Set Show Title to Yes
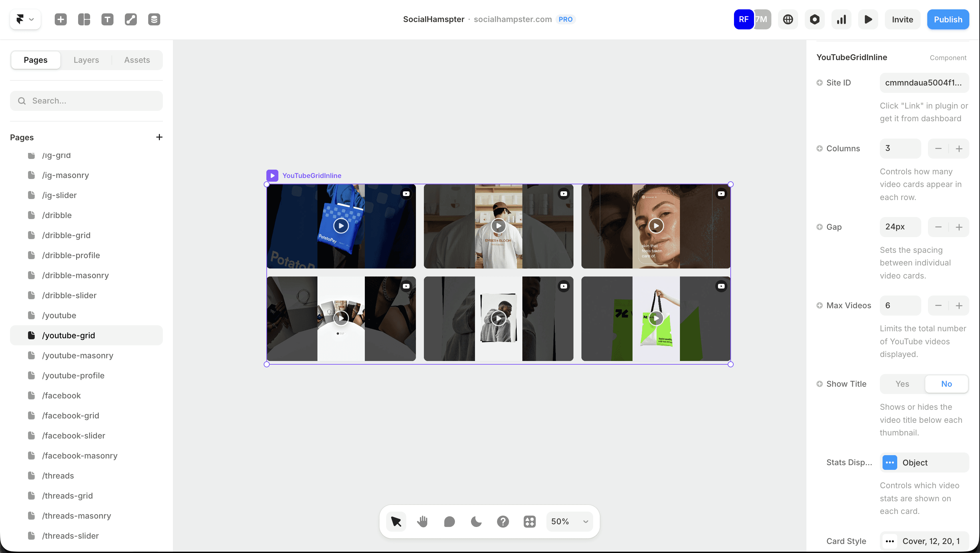This screenshot has height=553, width=980. click(x=902, y=384)
